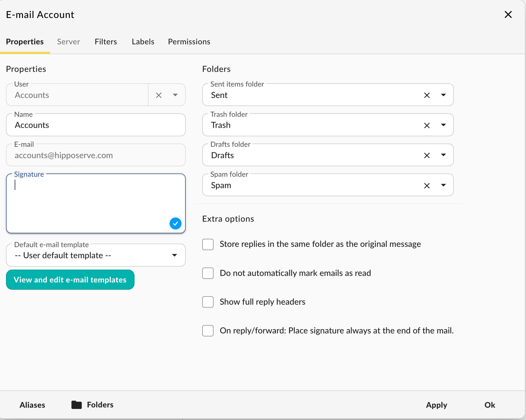
Task: Enable storing replies in original message folder
Action: point(208,244)
